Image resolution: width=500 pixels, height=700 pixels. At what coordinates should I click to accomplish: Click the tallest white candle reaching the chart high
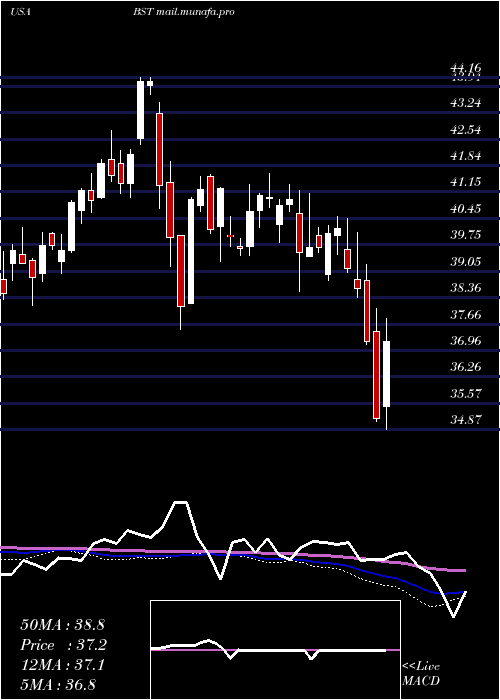[x=141, y=110]
